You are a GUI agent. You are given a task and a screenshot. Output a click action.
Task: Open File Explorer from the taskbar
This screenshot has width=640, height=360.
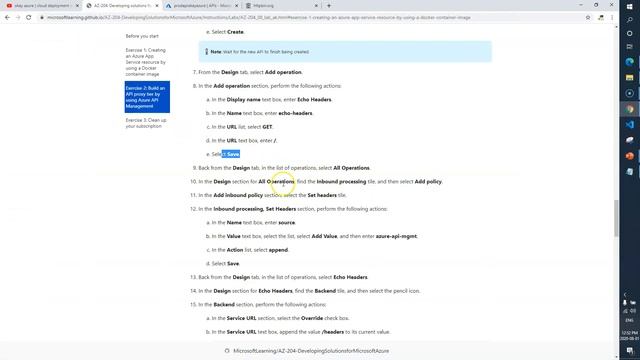[629, 78]
